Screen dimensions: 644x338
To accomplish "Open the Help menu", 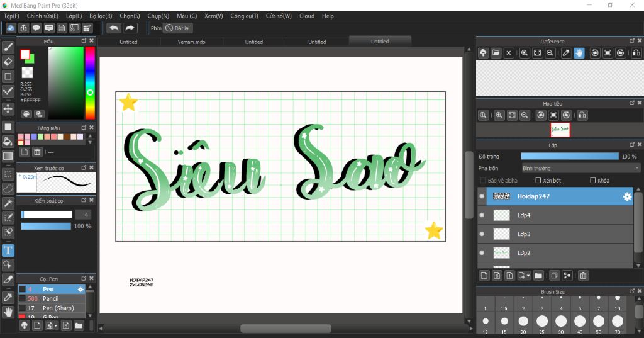I will point(328,16).
